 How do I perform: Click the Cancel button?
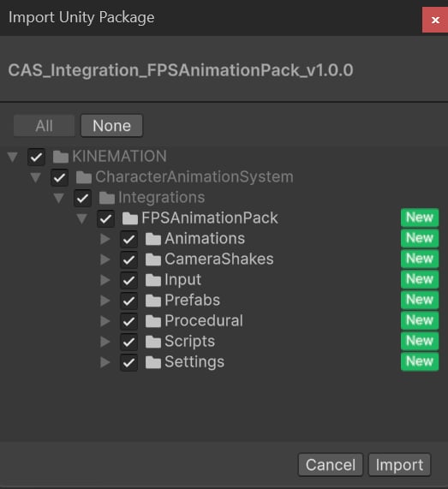pyautogui.click(x=331, y=465)
